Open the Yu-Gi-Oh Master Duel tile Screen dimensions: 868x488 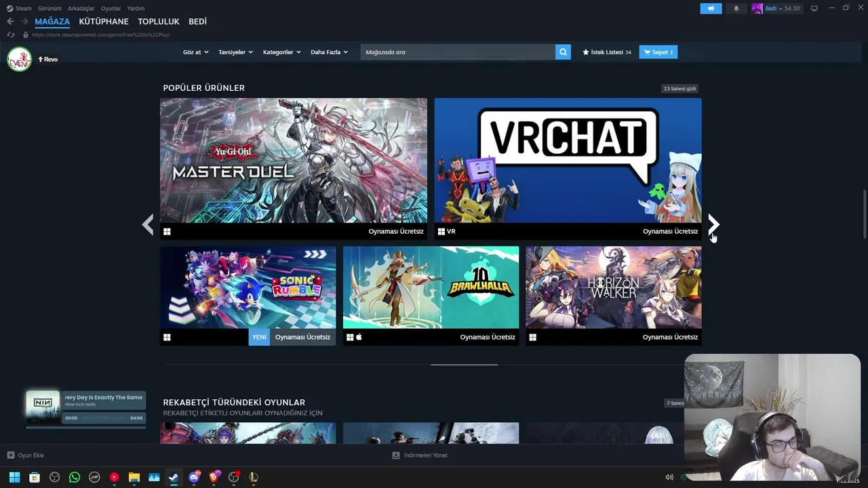click(294, 169)
